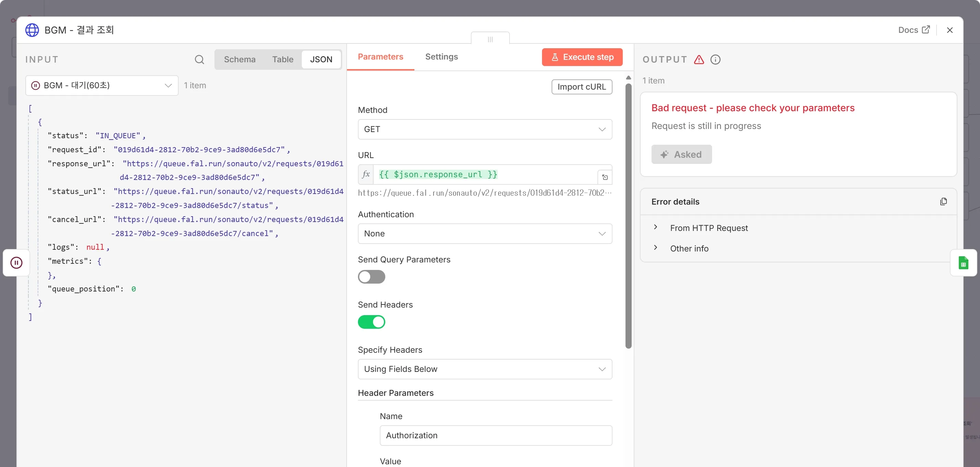Disable Send Headers
The image size is (980, 467).
coord(372,322)
